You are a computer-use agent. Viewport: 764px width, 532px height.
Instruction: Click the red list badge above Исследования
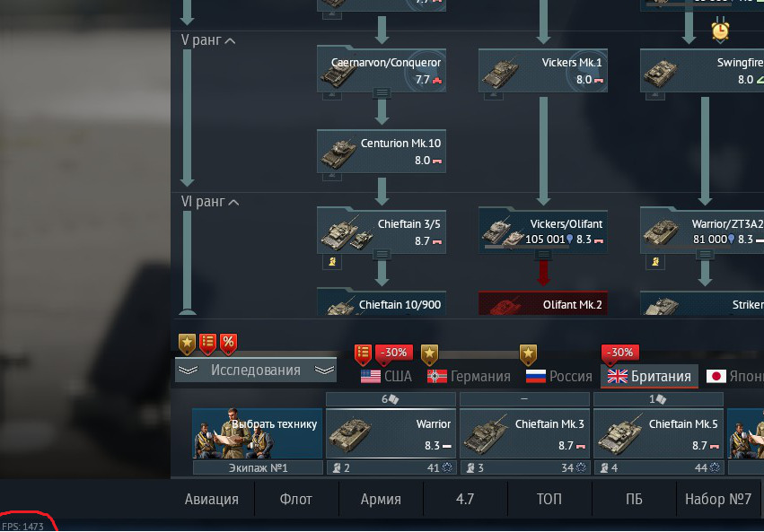(x=207, y=344)
